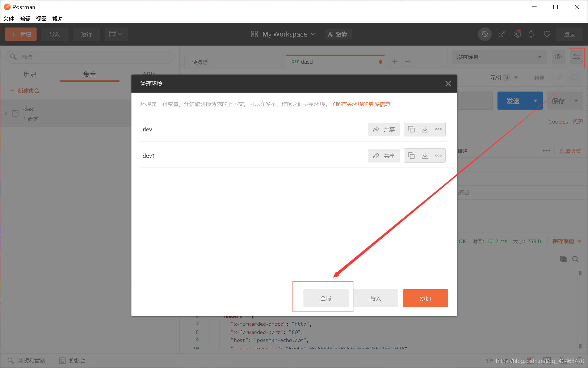Click the 新建 button in toolbar
Screen dimensions: 588x368
21,34
